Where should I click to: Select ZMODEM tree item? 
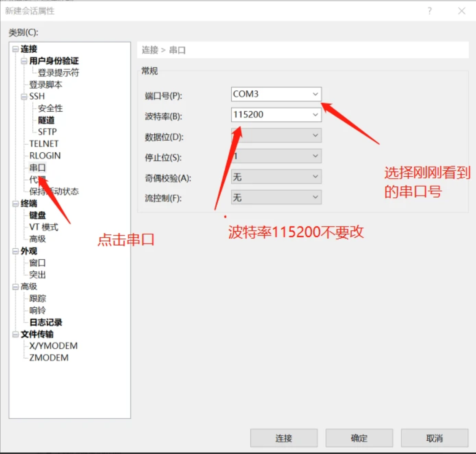49,358
